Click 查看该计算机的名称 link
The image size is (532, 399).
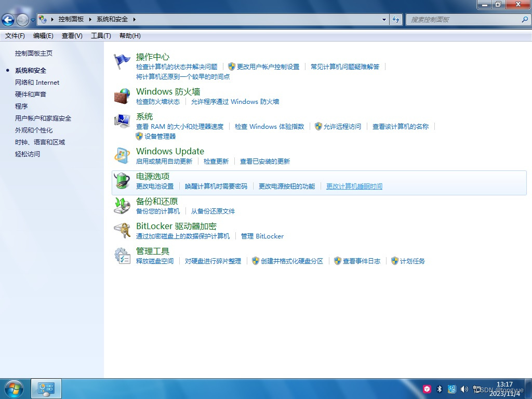pos(401,127)
